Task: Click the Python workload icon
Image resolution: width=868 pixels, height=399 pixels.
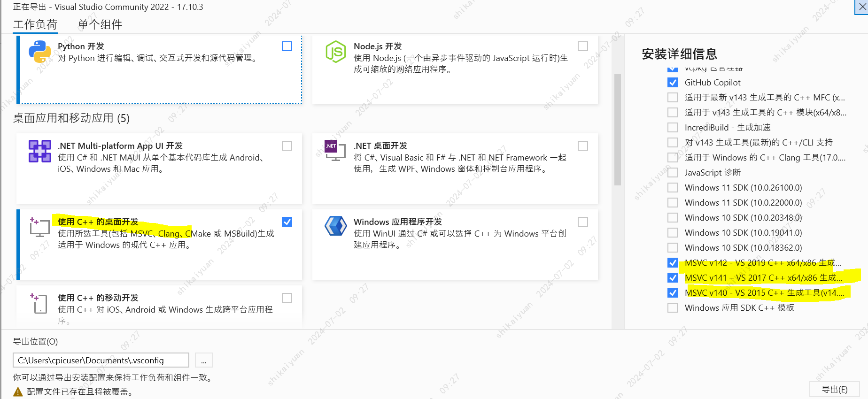Action: (40, 52)
